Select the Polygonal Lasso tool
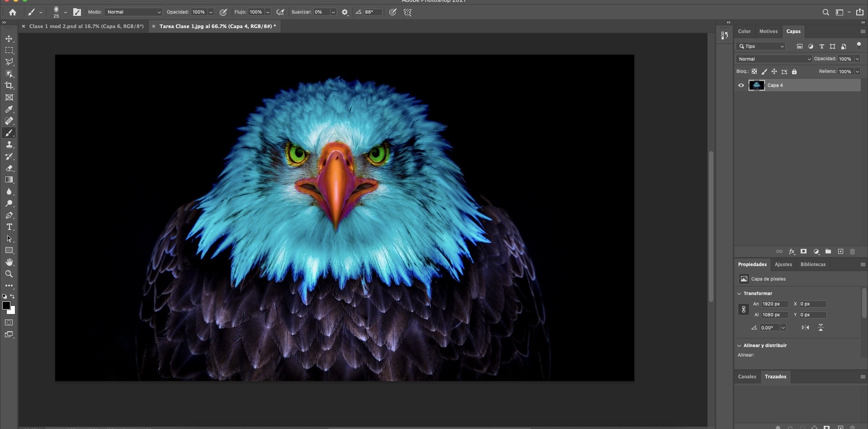Image resolution: width=868 pixels, height=429 pixels. [9, 62]
